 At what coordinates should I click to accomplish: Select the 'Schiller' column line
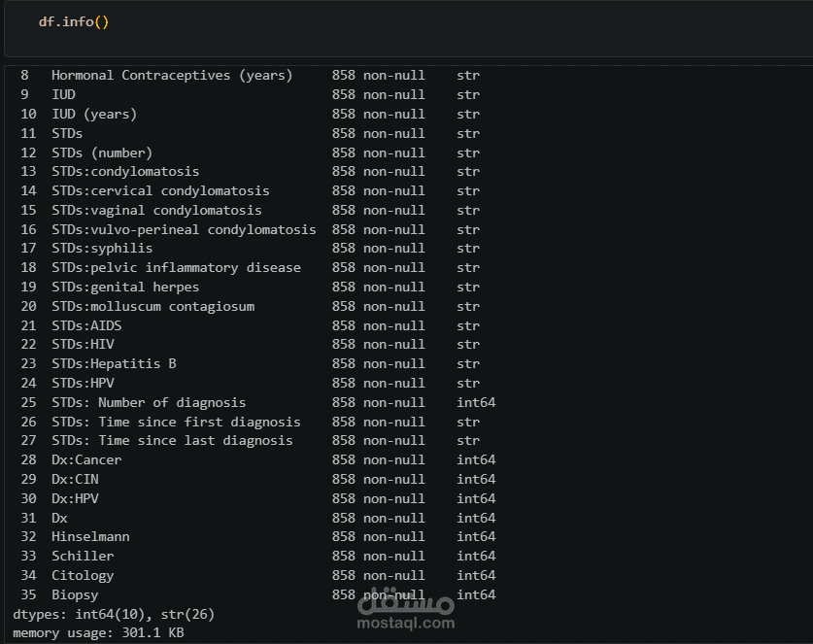pyautogui.click(x=83, y=556)
